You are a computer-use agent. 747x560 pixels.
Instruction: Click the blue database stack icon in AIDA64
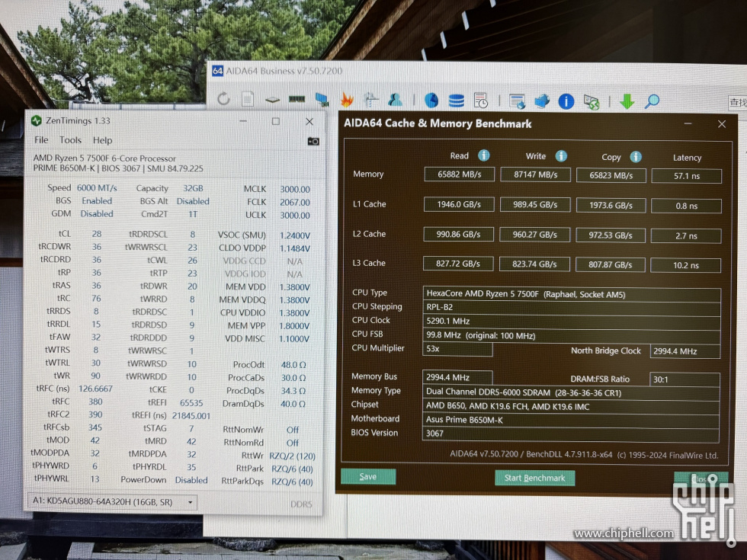pyautogui.click(x=456, y=101)
